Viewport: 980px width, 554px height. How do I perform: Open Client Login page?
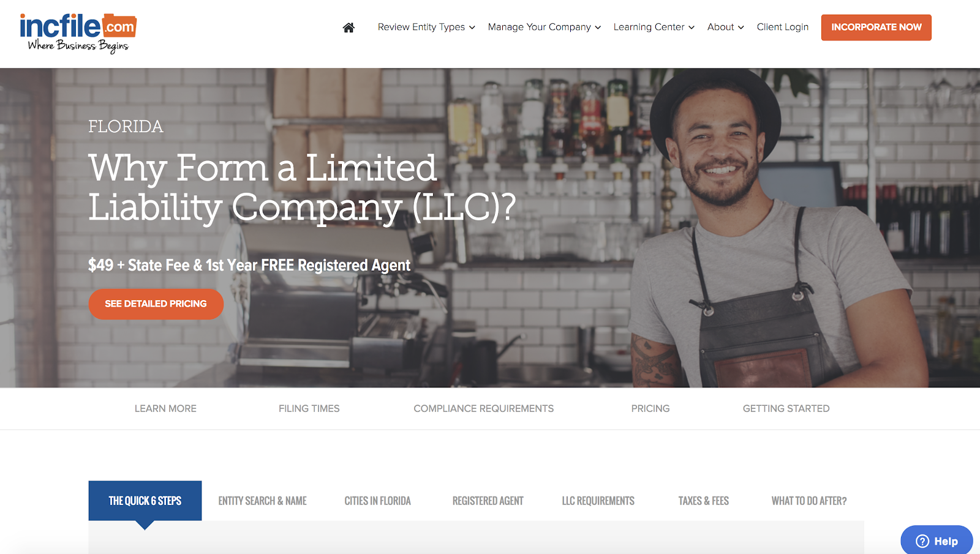[782, 27]
